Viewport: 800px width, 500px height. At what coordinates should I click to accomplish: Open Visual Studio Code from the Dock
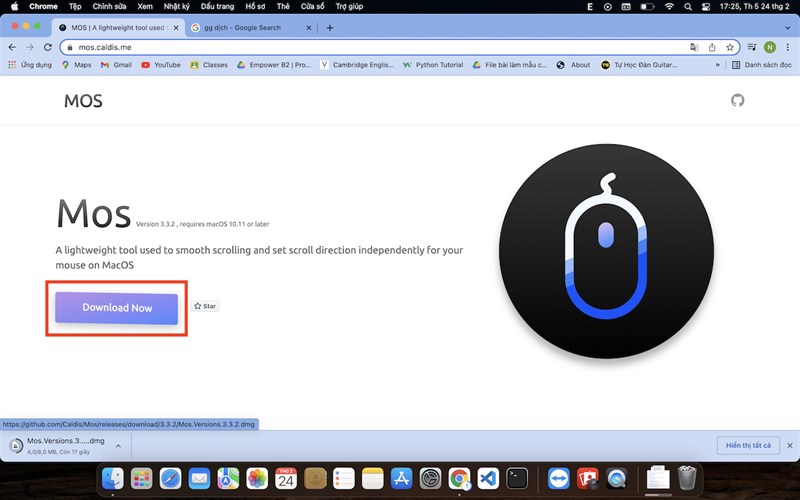pos(488,479)
